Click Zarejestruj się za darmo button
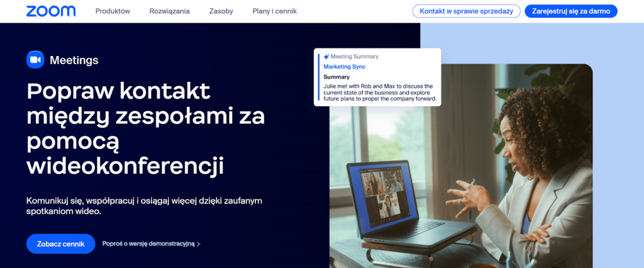 tap(571, 11)
